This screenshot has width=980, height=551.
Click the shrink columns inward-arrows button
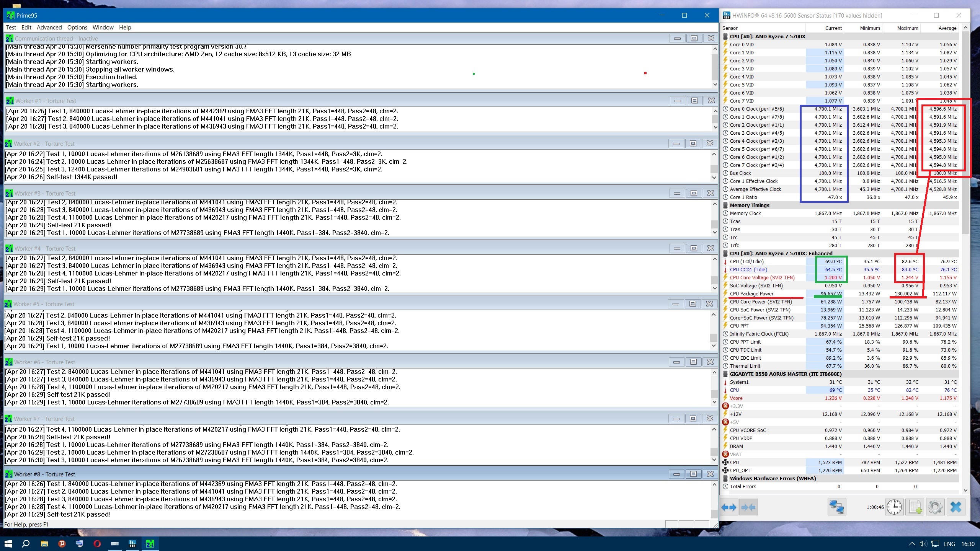(748, 507)
